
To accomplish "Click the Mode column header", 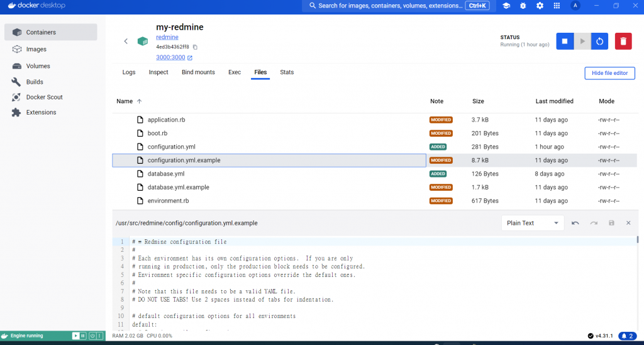I will click(607, 101).
